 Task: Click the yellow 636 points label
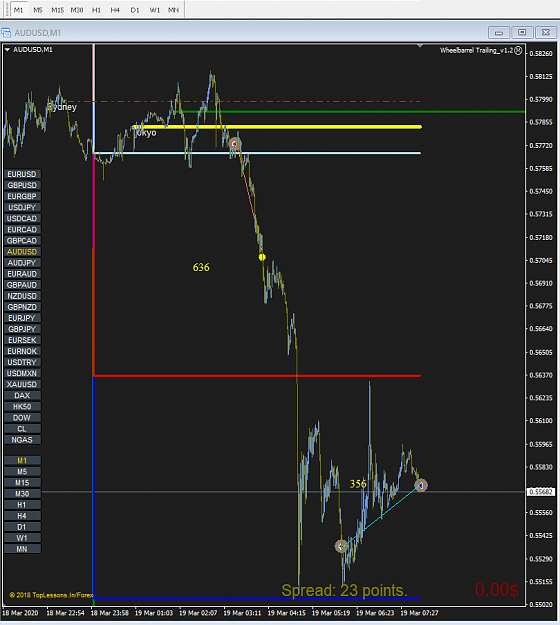coord(201,267)
